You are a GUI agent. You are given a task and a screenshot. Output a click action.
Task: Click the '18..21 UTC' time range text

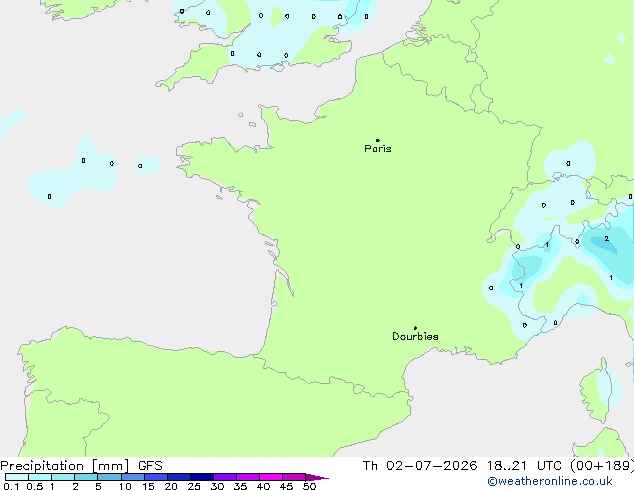point(524,466)
